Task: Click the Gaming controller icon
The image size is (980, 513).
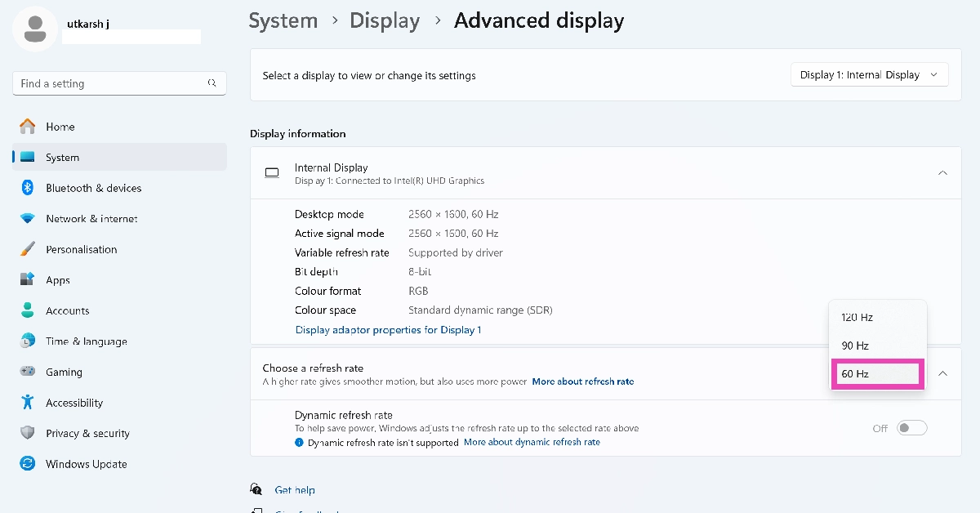Action: (x=28, y=372)
